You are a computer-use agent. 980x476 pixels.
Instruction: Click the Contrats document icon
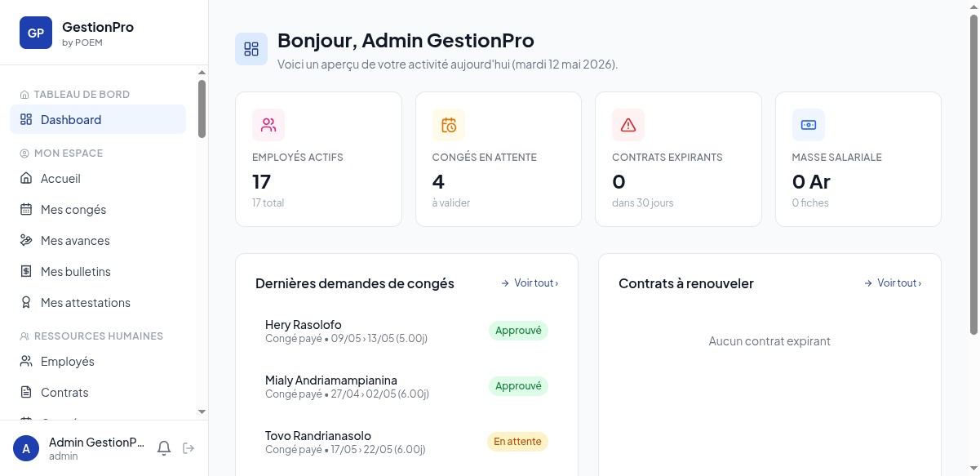26,392
